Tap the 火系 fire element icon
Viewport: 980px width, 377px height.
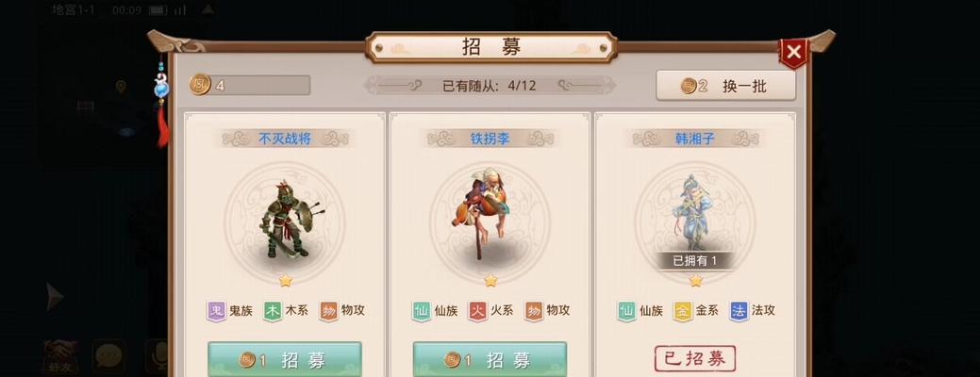click(477, 311)
